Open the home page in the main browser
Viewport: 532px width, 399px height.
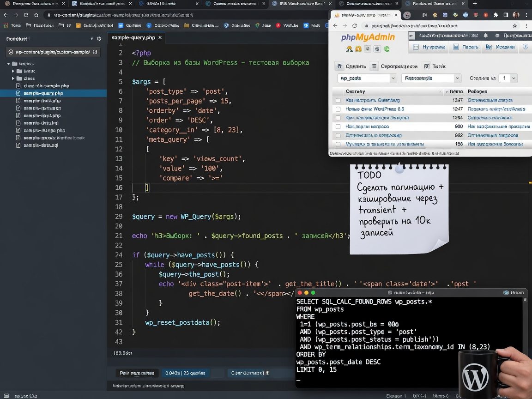coord(36,15)
